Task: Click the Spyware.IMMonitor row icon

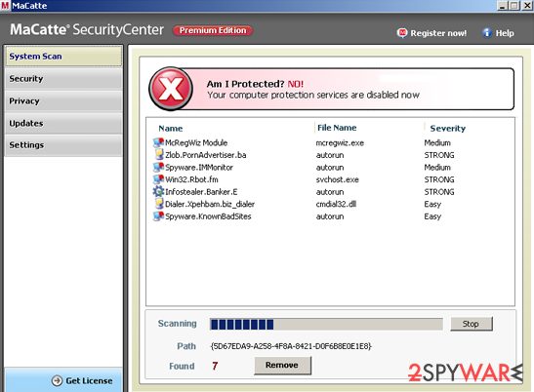Action: [x=158, y=167]
